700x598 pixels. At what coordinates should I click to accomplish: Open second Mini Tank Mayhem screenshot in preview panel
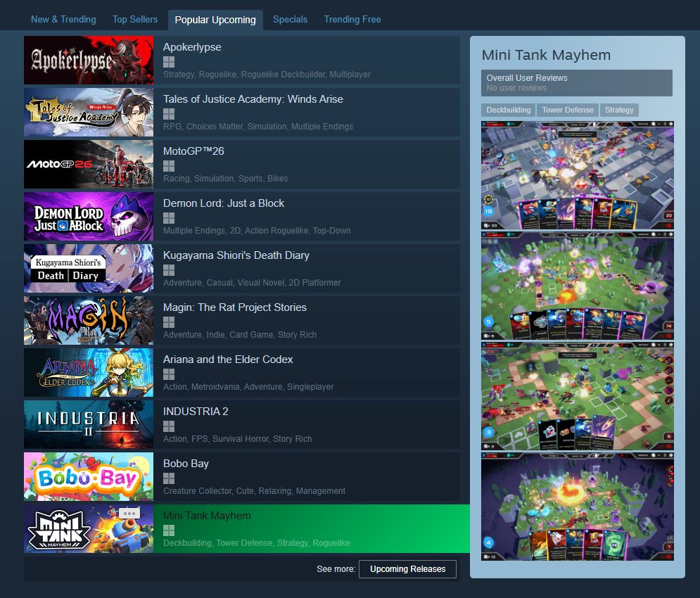(577, 286)
